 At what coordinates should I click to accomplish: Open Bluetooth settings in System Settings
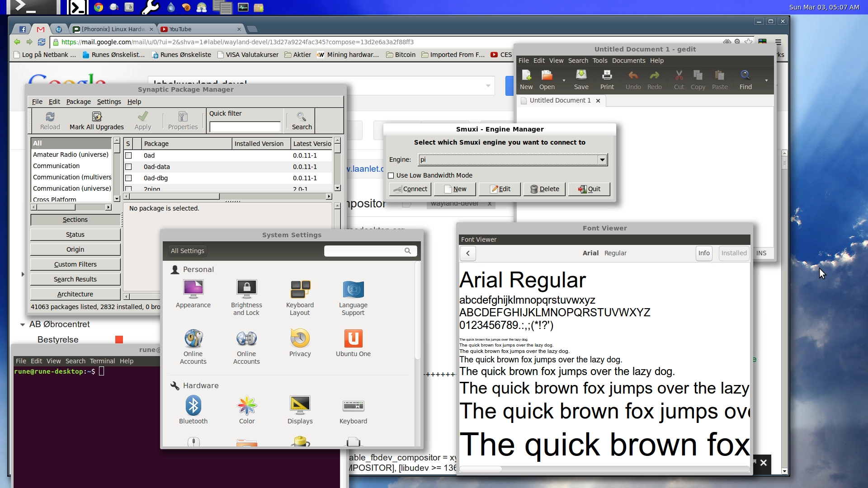pyautogui.click(x=193, y=409)
